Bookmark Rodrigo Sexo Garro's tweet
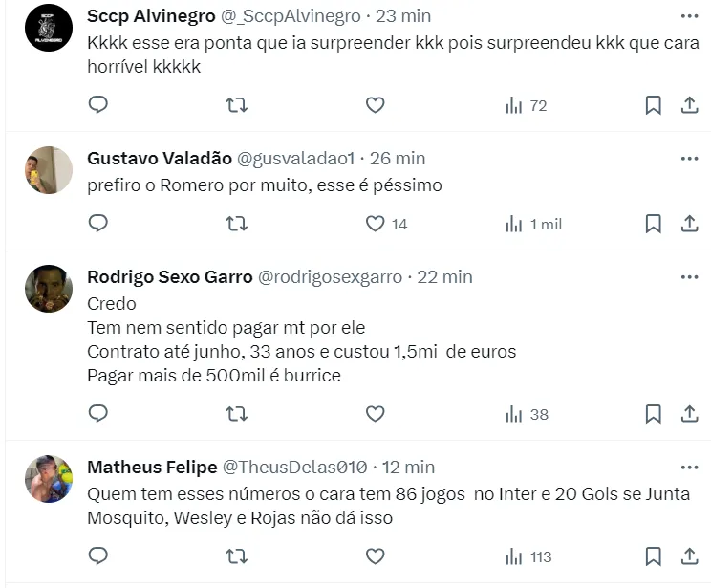Viewport: 711px width, 588px height. pyautogui.click(x=653, y=414)
